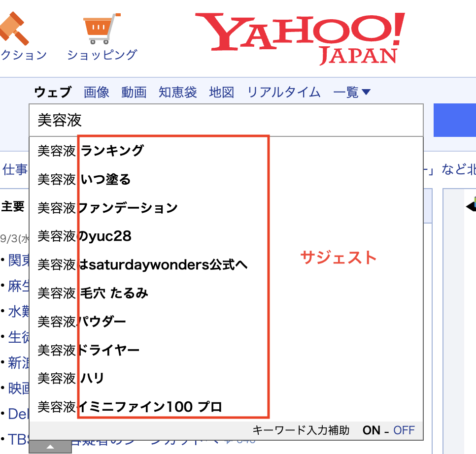Switch to the 画像 search tab
This screenshot has width=476, height=454.
pyautogui.click(x=97, y=92)
